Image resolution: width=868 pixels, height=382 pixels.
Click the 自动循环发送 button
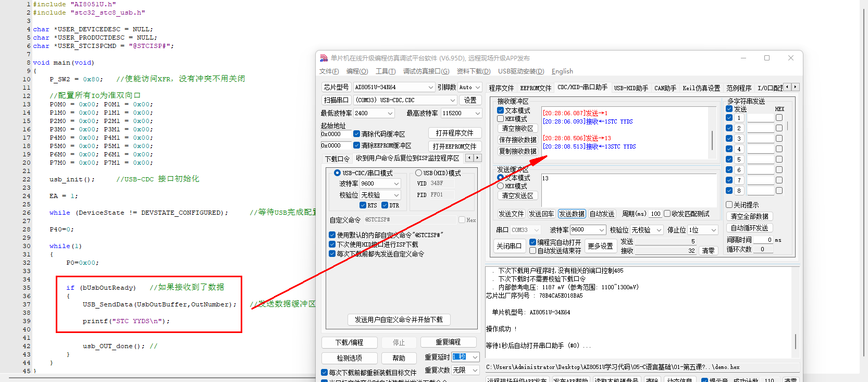(x=749, y=228)
